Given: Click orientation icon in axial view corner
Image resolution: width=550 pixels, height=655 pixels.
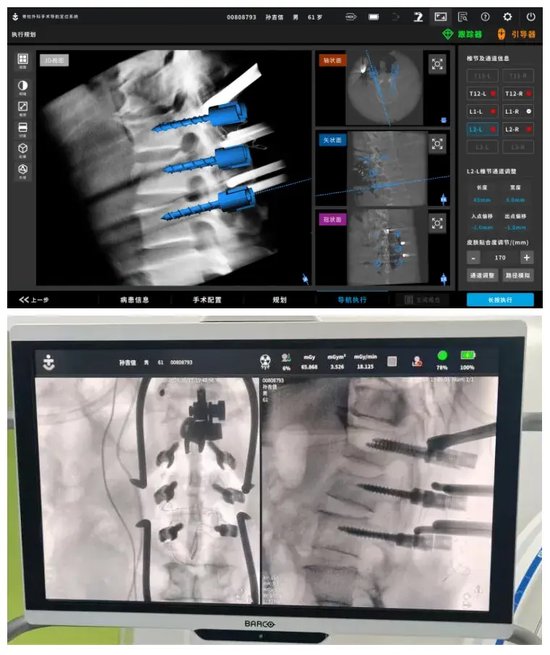Looking at the screenshot, I should (x=444, y=120).
